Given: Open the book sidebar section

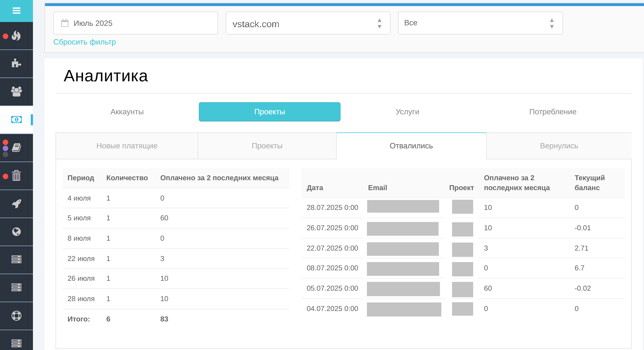Looking at the screenshot, I should (16, 148).
